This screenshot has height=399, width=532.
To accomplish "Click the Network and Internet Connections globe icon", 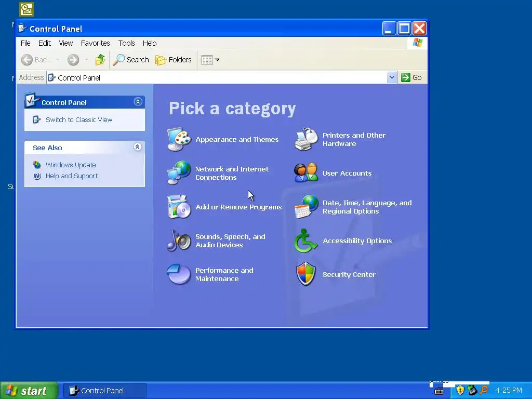I will pyautogui.click(x=179, y=172).
